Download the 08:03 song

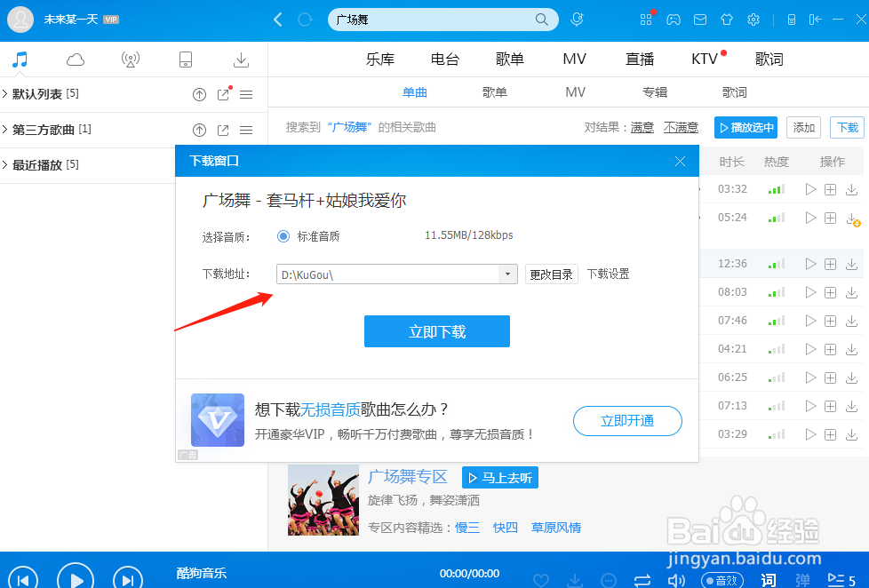tap(852, 292)
